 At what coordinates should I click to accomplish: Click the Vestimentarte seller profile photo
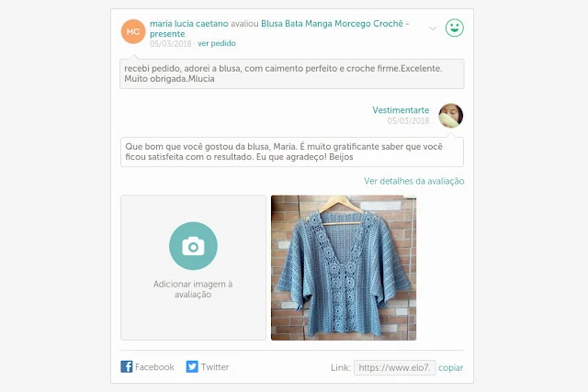451,116
